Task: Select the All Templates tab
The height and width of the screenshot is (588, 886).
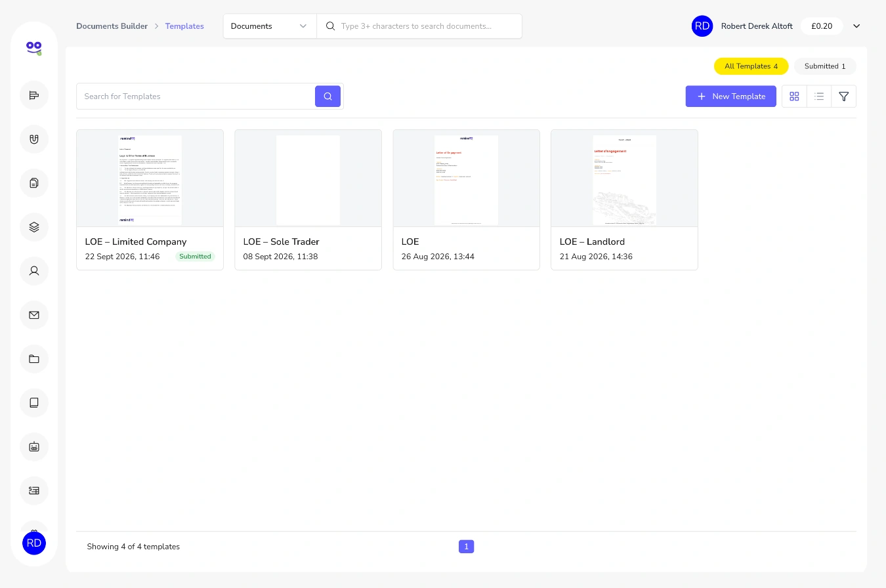Action: pyautogui.click(x=751, y=66)
